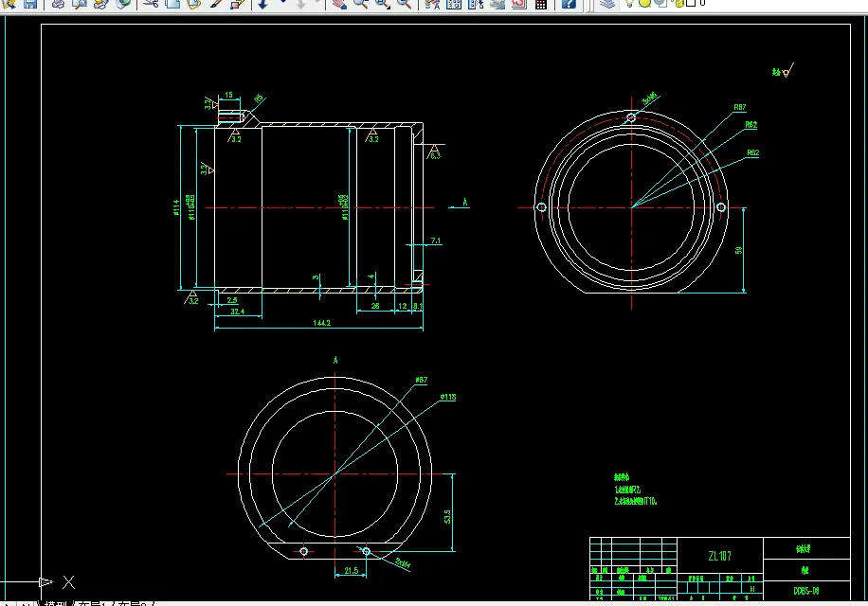This screenshot has width=868, height=606.
Task: Click the Undo arrow icon
Action: pos(263,4)
